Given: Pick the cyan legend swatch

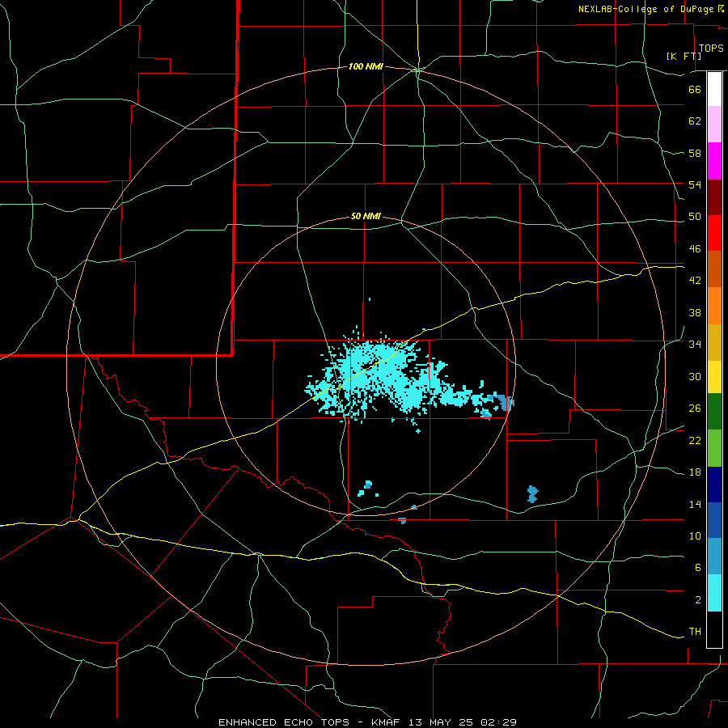Looking at the screenshot, I should coord(714,593).
